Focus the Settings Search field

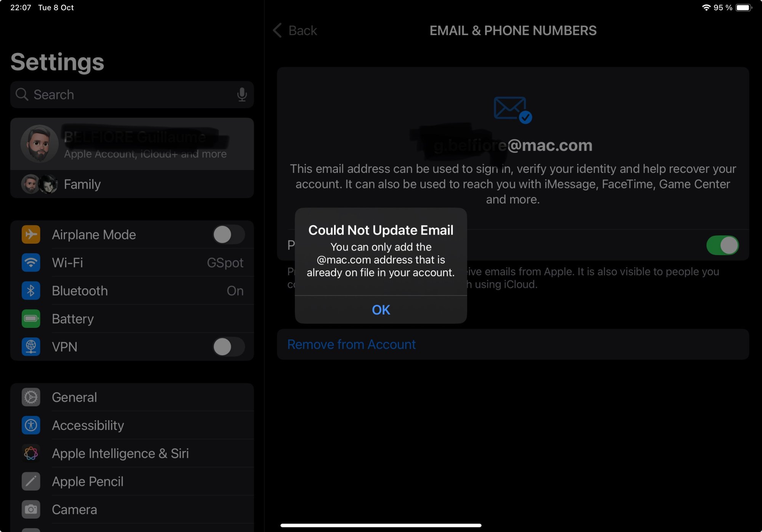pos(132,94)
